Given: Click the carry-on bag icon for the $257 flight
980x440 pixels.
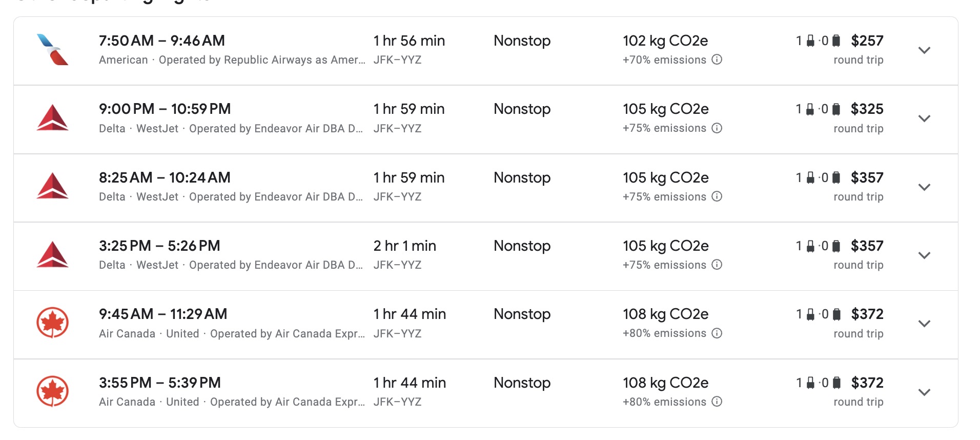Looking at the screenshot, I should click(x=810, y=40).
